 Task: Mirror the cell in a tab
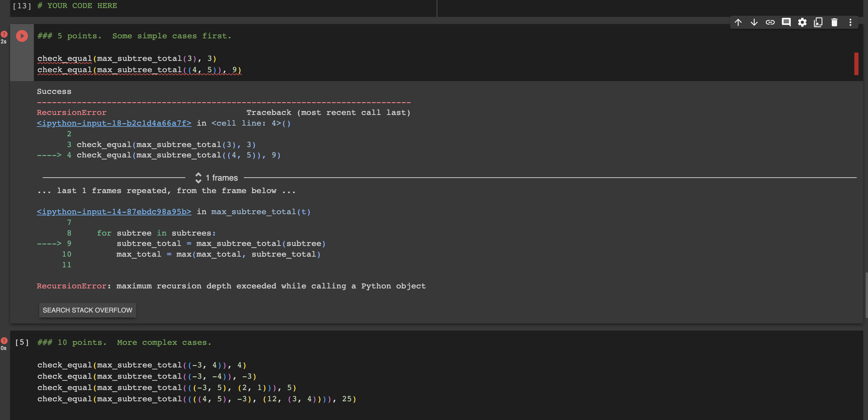coord(818,22)
